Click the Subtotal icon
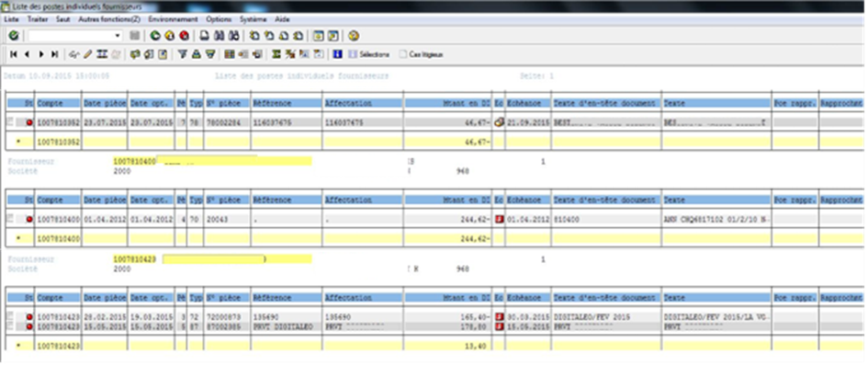The image size is (868, 366). pos(289,54)
